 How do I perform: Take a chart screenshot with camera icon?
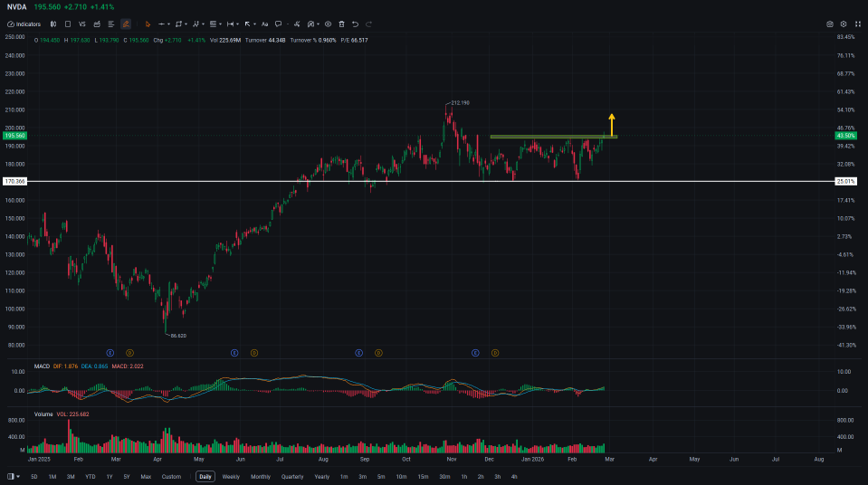coord(830,24)
